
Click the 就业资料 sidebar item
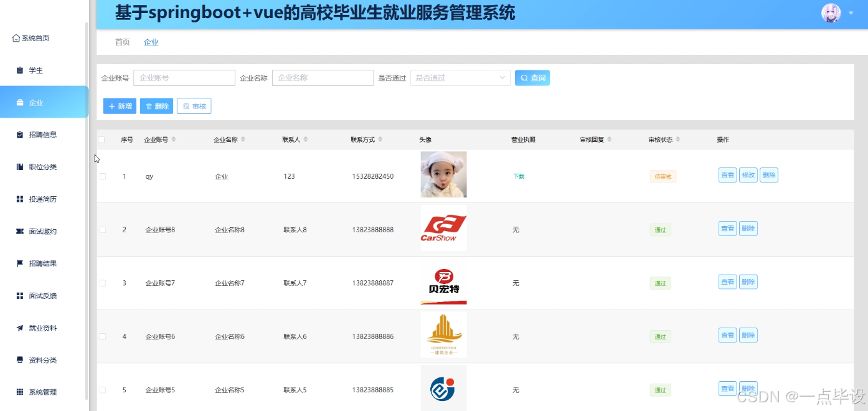coord(40,328)
